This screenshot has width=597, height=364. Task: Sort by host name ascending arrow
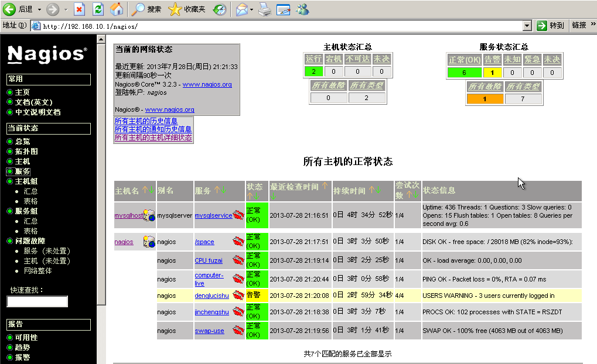[145, 190]
